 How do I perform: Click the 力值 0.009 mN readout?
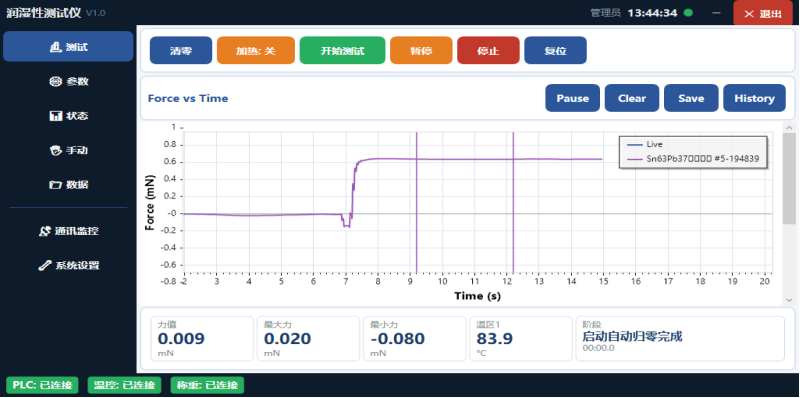click(x=202, y=338)
